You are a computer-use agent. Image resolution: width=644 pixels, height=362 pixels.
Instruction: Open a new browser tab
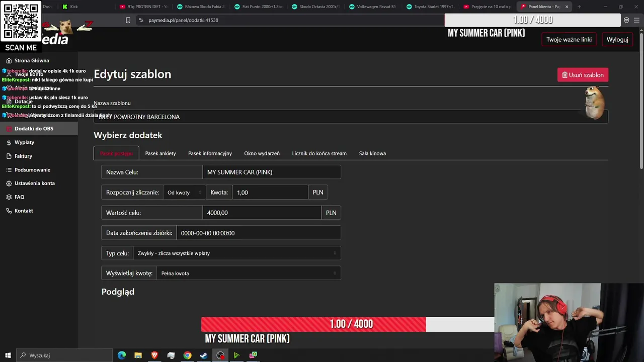point(579,7)
